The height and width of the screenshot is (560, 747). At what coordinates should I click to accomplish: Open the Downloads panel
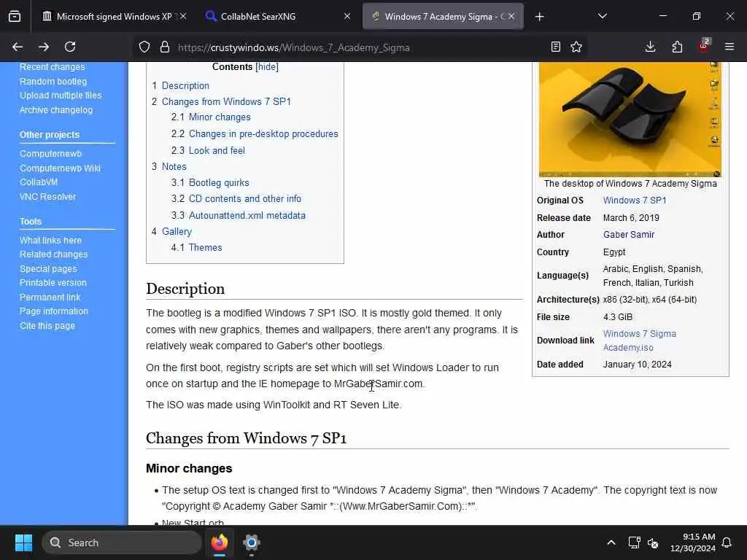point(650,47)
